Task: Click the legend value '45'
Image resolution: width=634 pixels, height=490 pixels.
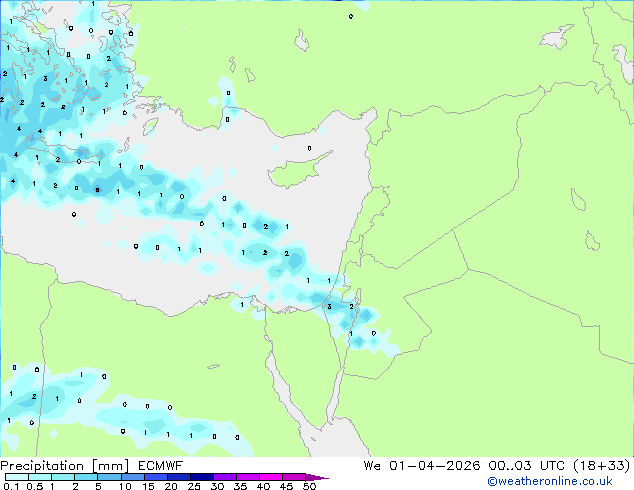Action: 286,486
